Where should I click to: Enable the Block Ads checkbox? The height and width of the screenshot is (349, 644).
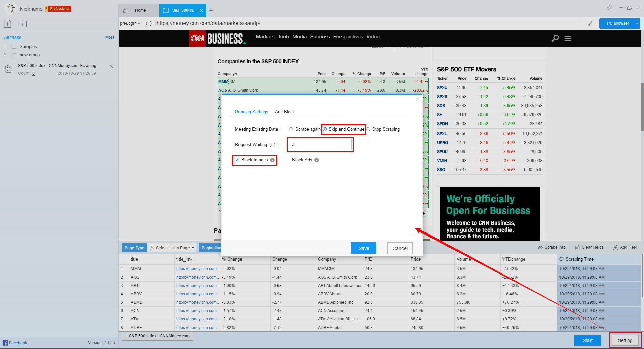pos(288,160)
